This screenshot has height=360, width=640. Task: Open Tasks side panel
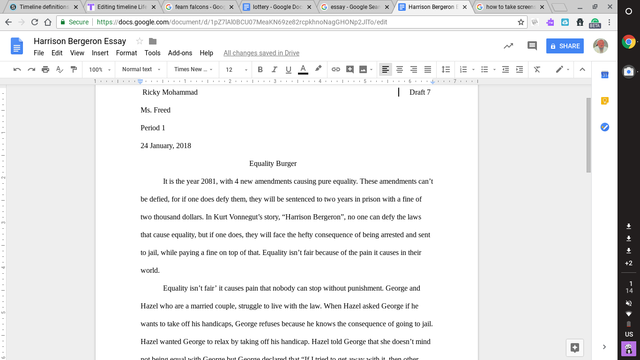pos(605,127)
